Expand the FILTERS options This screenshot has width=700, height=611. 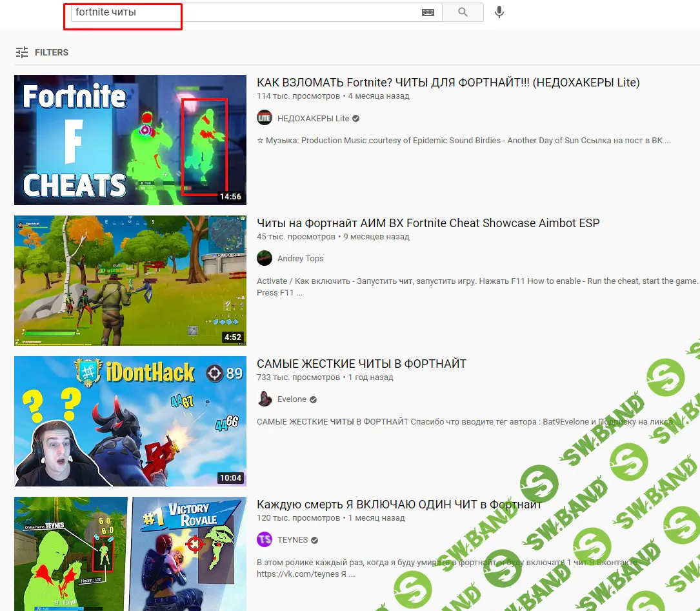(x=51, y=52)
